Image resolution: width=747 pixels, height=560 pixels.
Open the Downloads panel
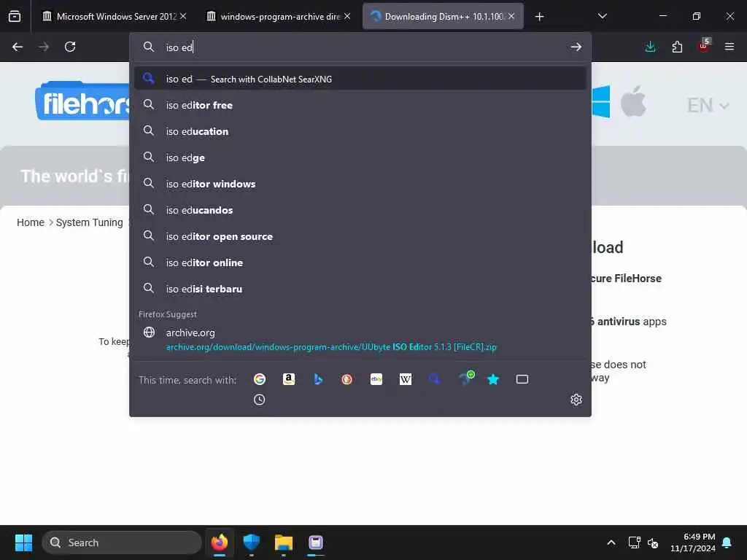tap(650, 47)
